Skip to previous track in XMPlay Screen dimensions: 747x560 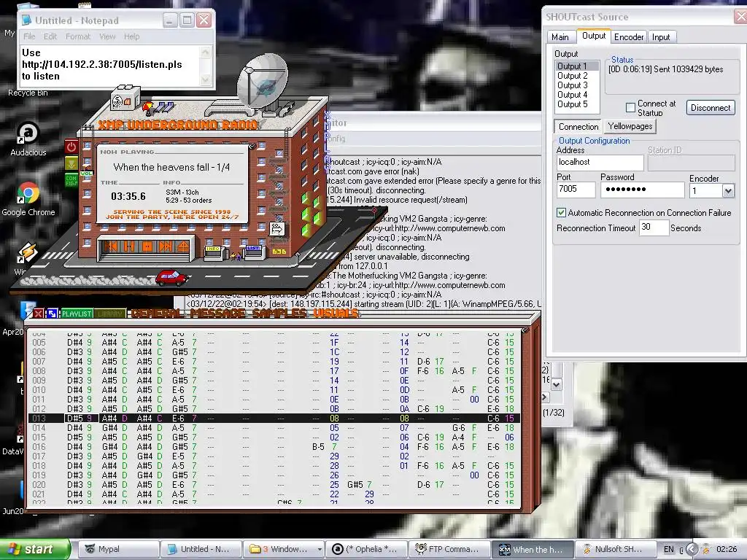pyautogui.click(x=112, y=246)
